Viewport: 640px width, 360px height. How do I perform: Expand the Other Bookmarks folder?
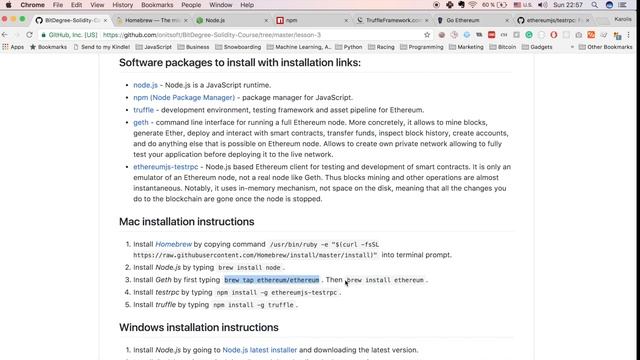605,47
